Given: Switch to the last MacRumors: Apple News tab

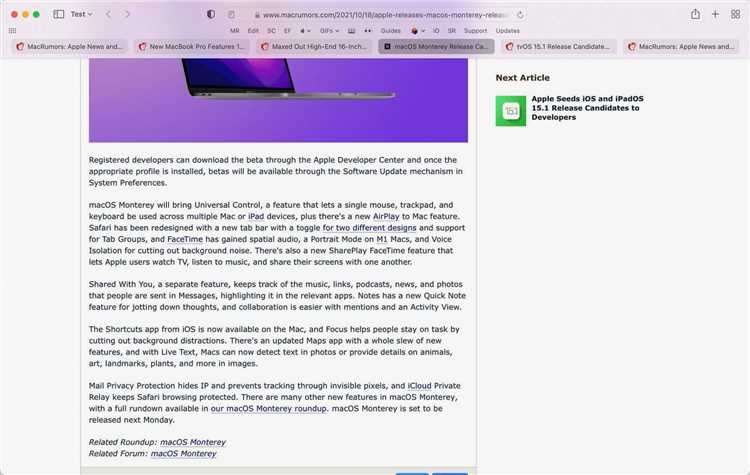Looking at the screenshot, I should pos(682,46).
